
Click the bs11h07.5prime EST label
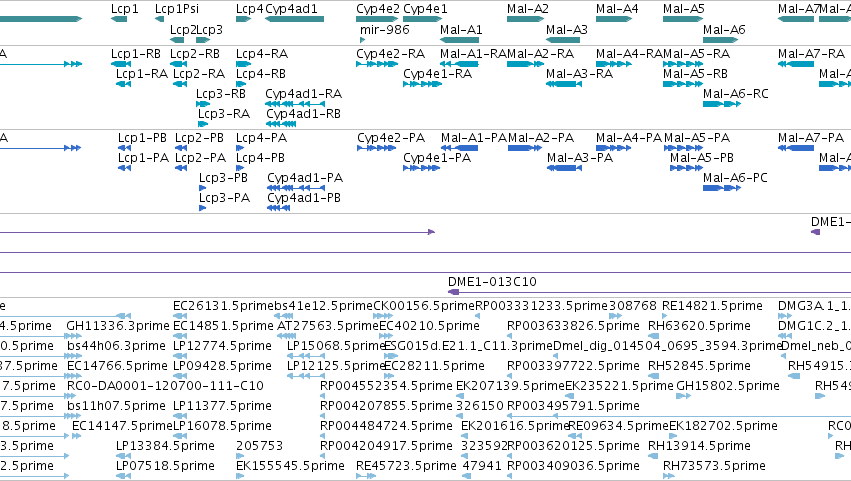(116, 407)
